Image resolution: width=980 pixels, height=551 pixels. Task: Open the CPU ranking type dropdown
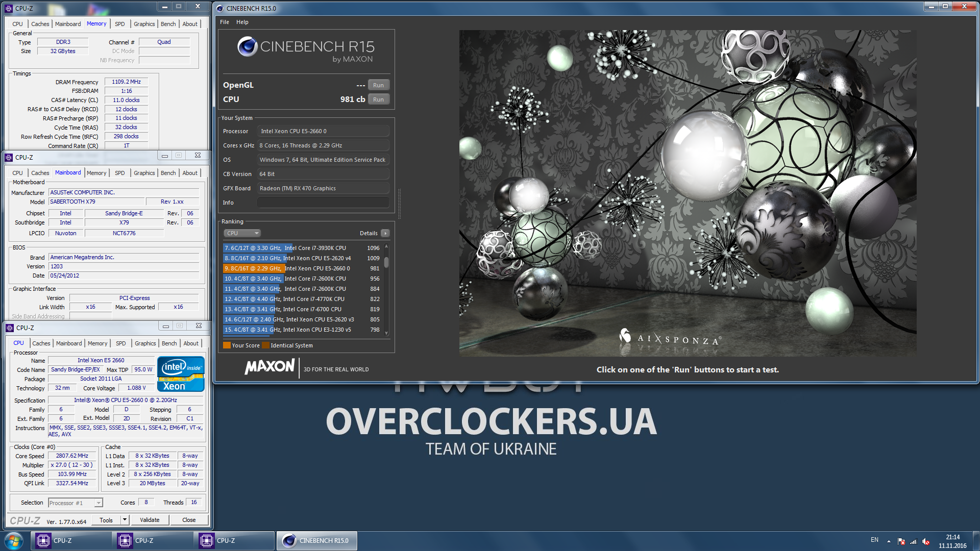click(242, 233)
